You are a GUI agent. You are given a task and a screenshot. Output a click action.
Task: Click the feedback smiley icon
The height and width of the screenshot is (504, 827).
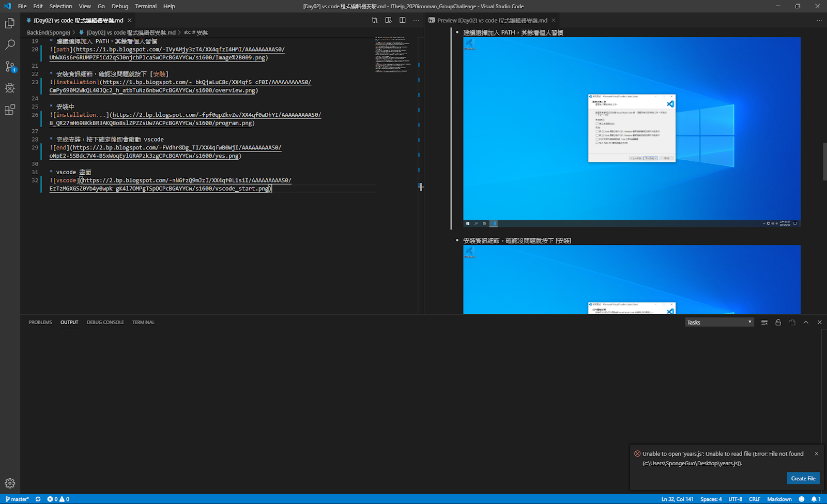point(802,499)
